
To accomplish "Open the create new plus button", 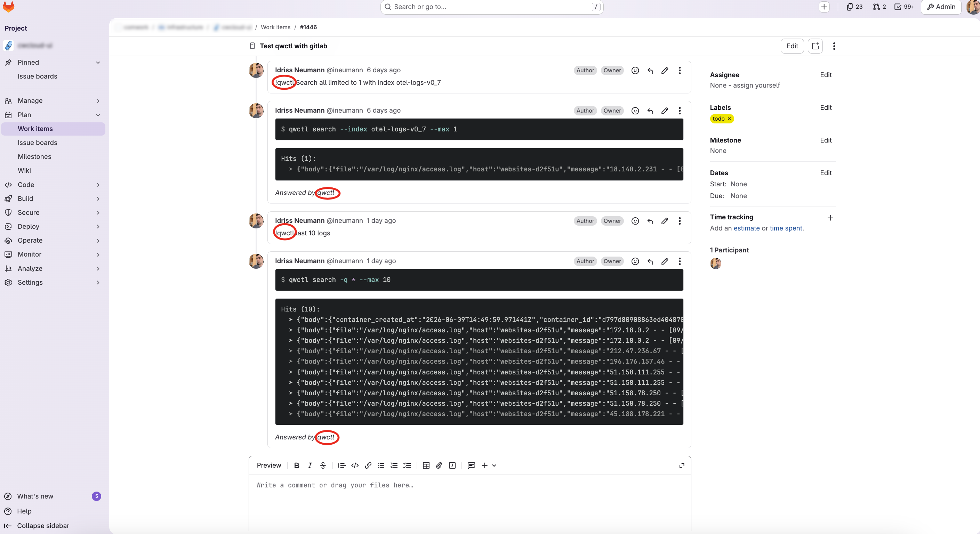I will coord(824,7).
